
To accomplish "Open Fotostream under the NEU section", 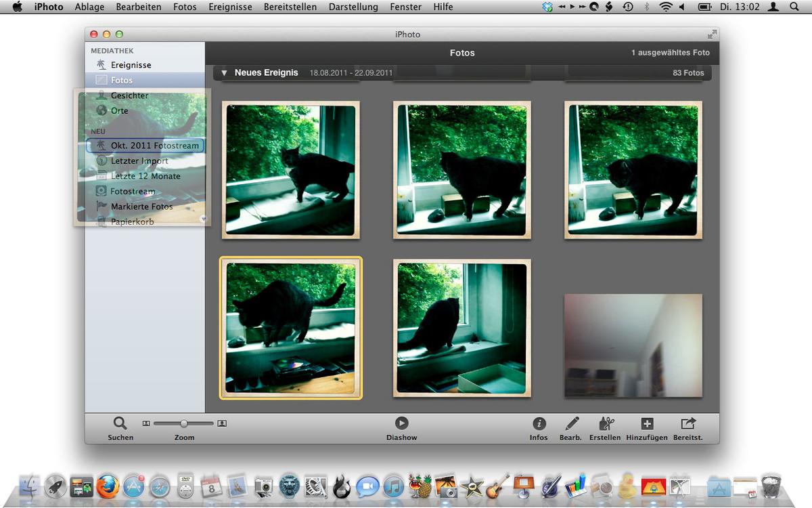I will click(x=145, y=192).
